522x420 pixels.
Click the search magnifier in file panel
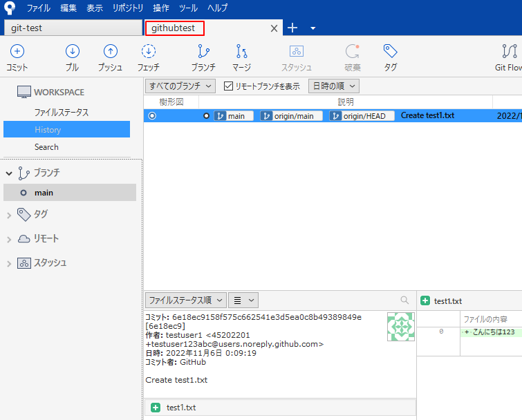pos(404,300)
